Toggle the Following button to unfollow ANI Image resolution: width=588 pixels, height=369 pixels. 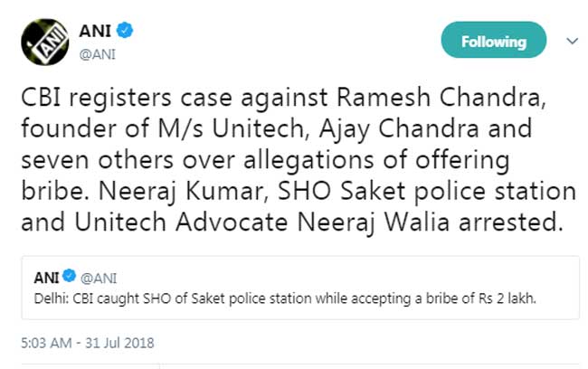point(493,42)
